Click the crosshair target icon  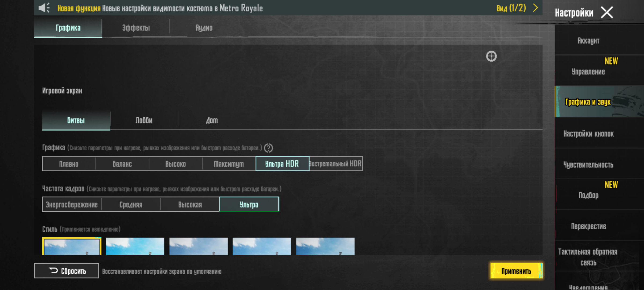[491, 56]
